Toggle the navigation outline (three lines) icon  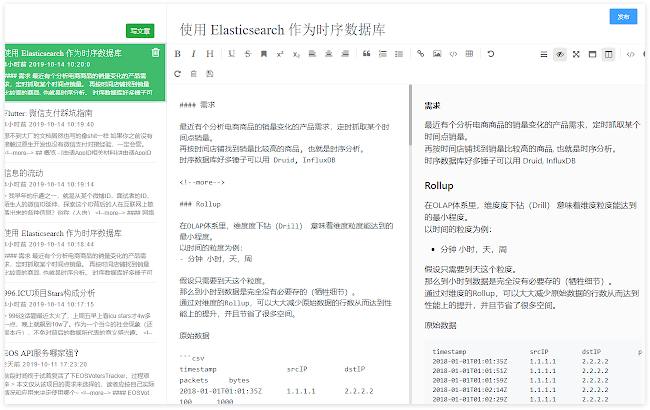543,54
